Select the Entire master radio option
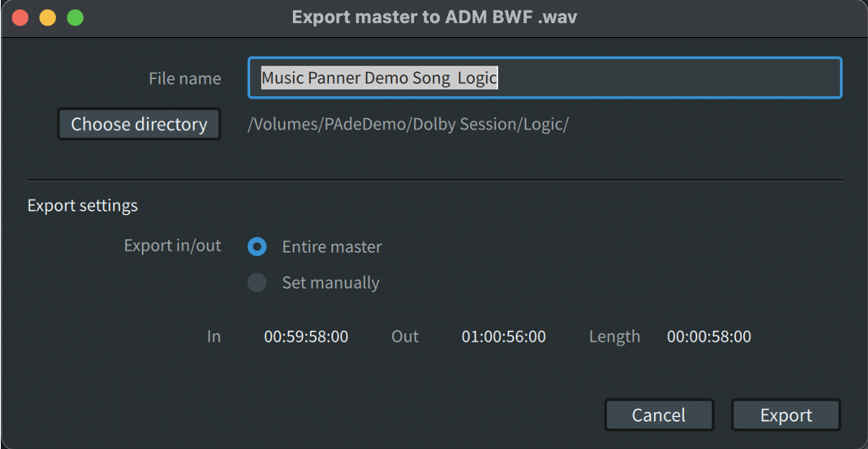This screenshot has height=449, width=868. [x=258, y=246]
